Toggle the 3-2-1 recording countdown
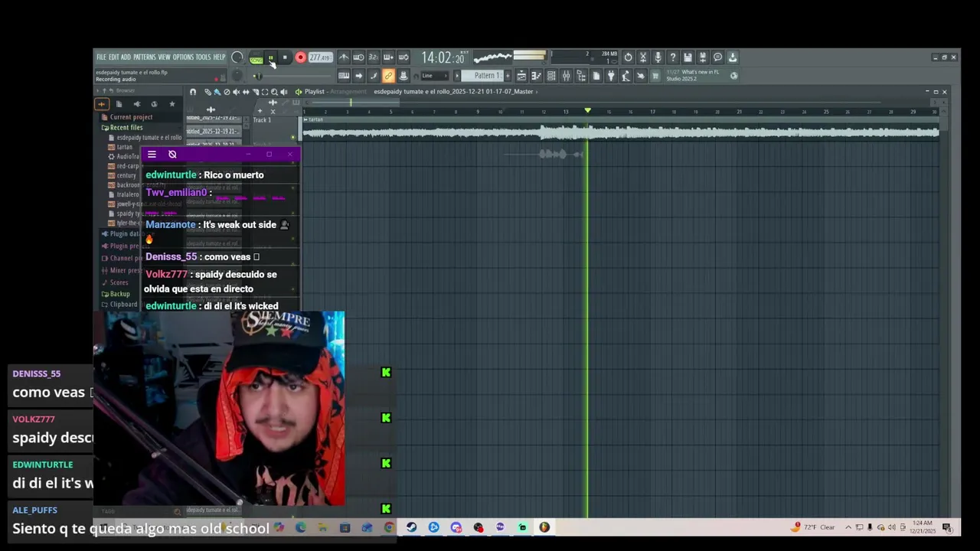This screenshot has width=980, height=551. point(374,57)
